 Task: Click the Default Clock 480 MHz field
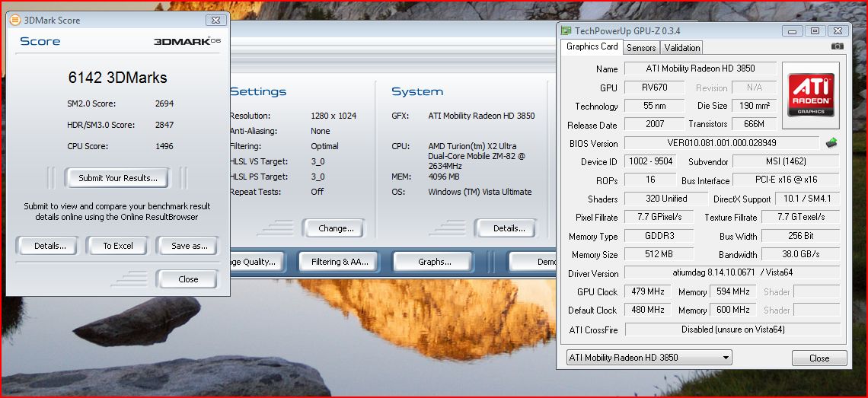(648, 310)
